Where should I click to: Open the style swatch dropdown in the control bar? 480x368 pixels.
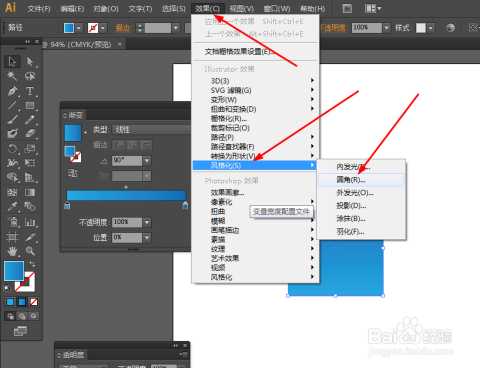coord(431,28)
